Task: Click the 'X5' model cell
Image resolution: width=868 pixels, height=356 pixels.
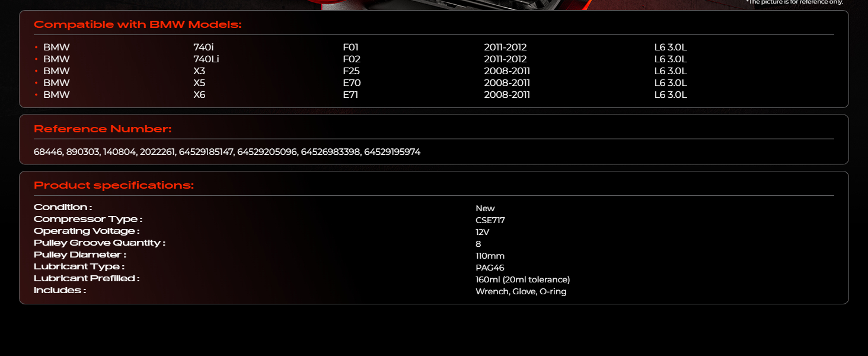Action: (199, 83)
